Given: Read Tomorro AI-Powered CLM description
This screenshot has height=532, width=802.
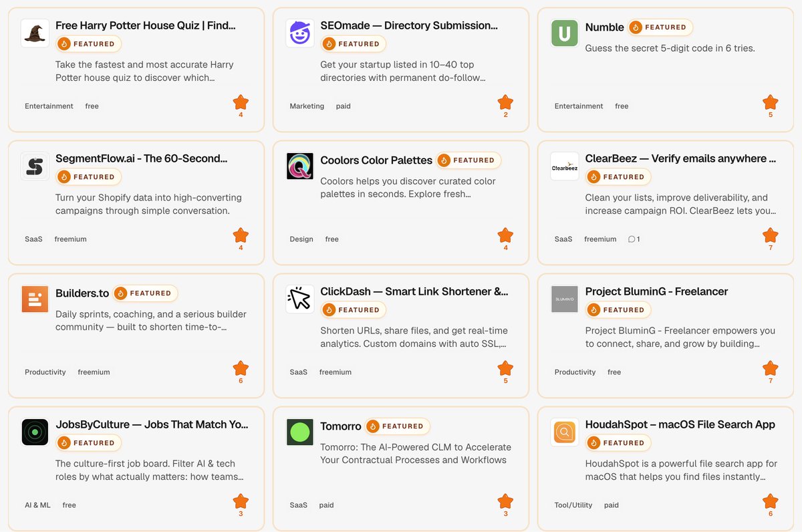Looking at the screenshot, I should tap(416, 453).
